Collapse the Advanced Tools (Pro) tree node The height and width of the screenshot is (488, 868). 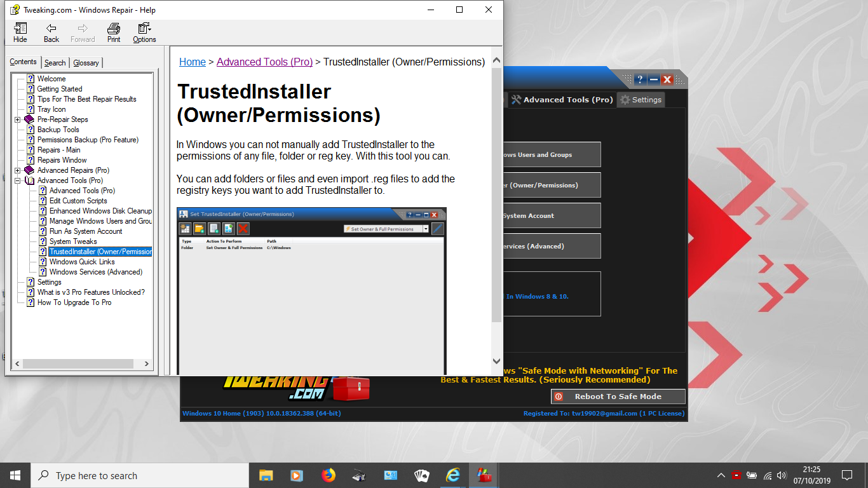point(18,180)
